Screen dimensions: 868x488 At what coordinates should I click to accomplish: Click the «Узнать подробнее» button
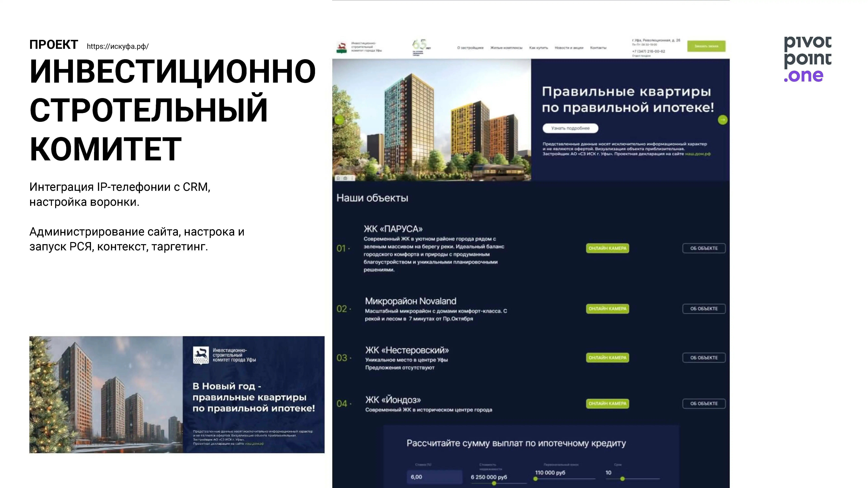coord(570,128)
